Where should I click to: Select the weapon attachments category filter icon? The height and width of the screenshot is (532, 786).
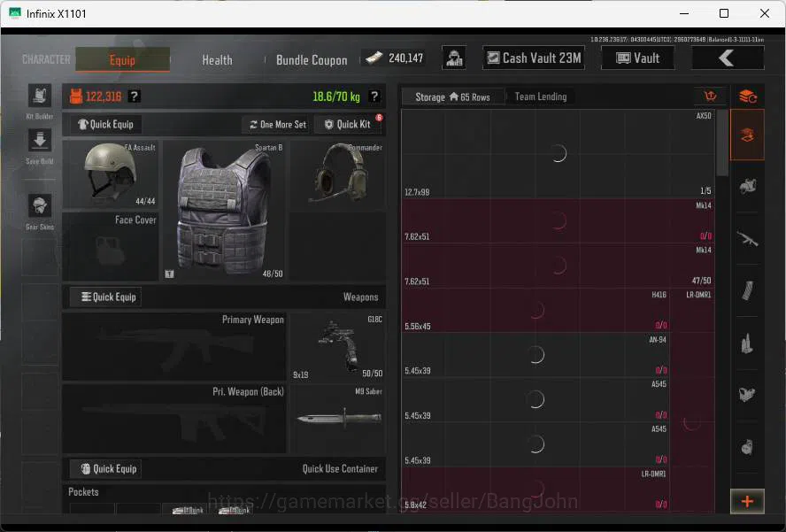tap(747, 395)
